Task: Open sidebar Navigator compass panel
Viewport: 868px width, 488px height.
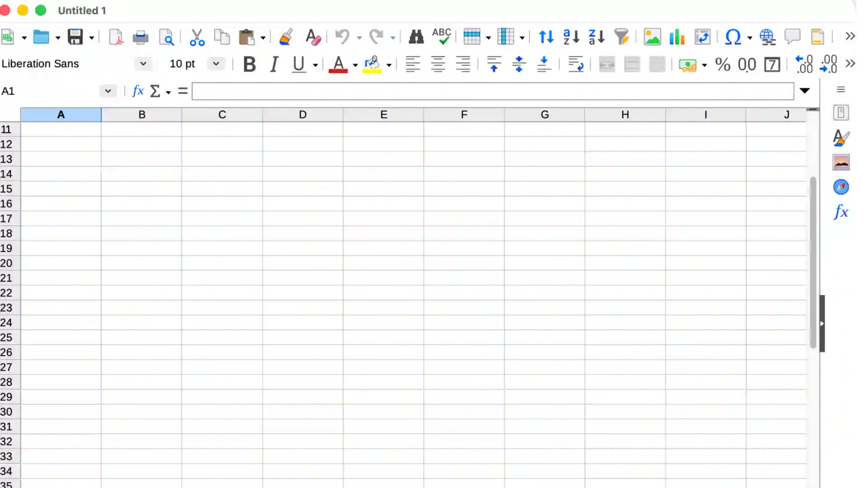Action: (x=841, y=187)
